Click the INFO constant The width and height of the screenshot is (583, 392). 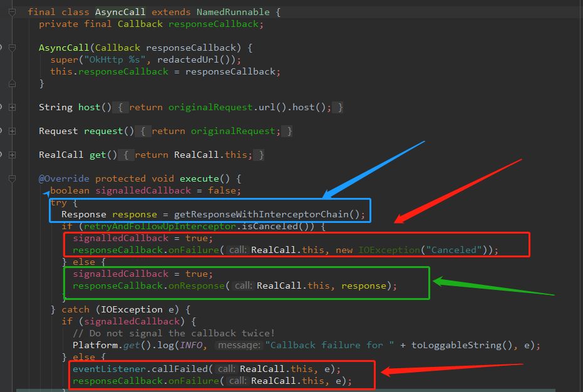tap(191, 346)
